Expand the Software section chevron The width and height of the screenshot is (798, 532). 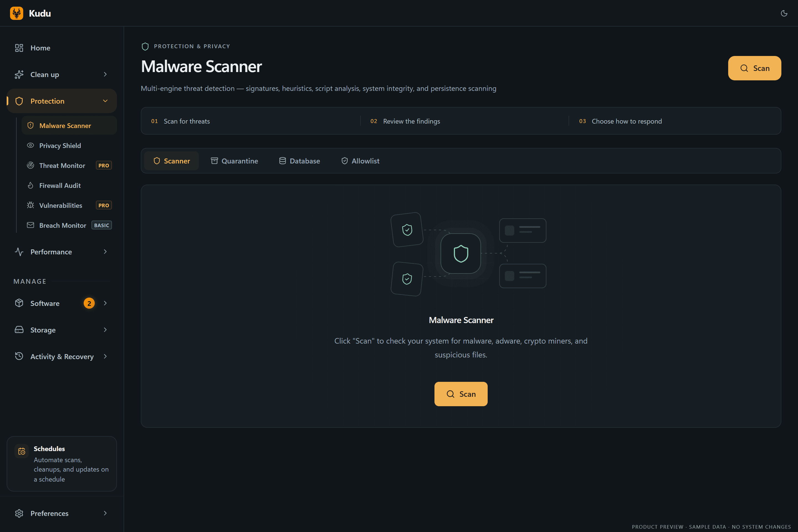(105, 303)
